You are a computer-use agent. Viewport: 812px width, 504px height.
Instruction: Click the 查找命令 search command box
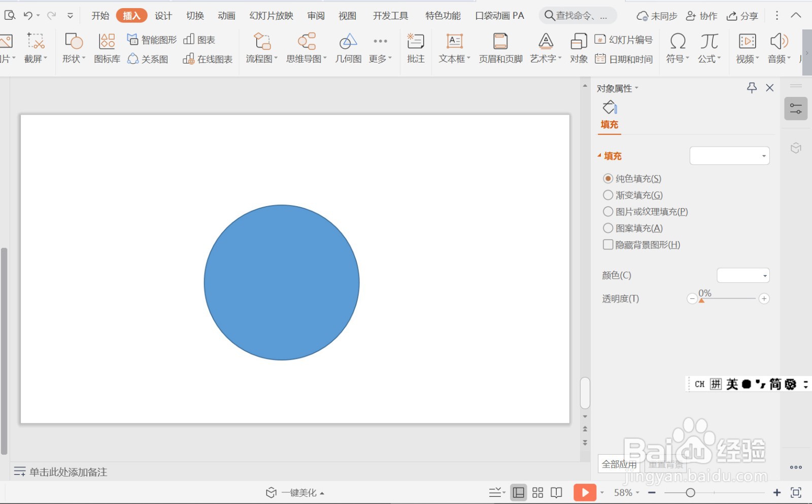coord(578,16)
